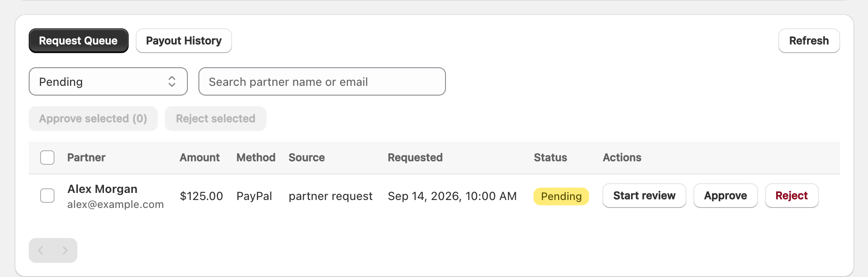Select the Alex Morgan partner name
Viewport: 868px width, 277px height.
tap(103, 189)
